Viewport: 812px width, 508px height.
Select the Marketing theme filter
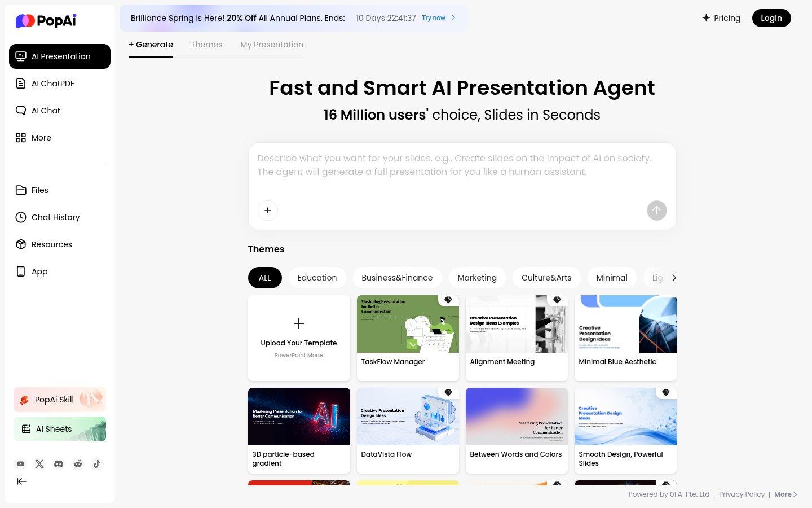477,278
